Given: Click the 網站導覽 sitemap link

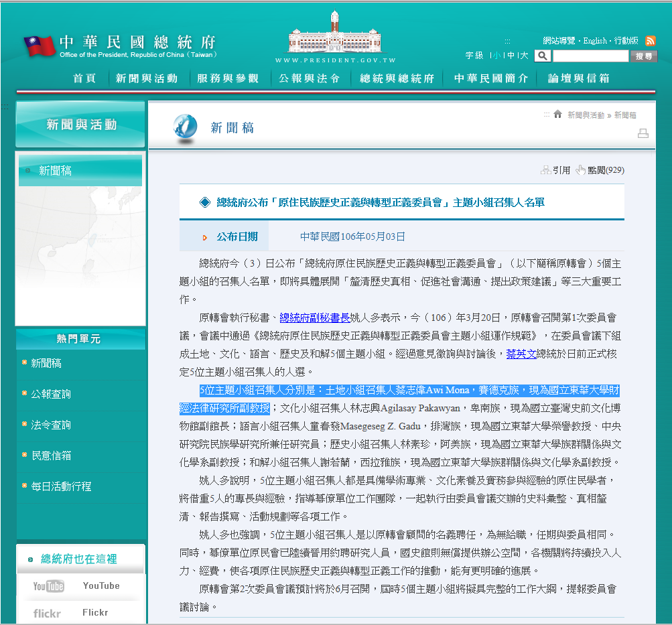Looking at the screenshot, I should click(x=559, y=41).
